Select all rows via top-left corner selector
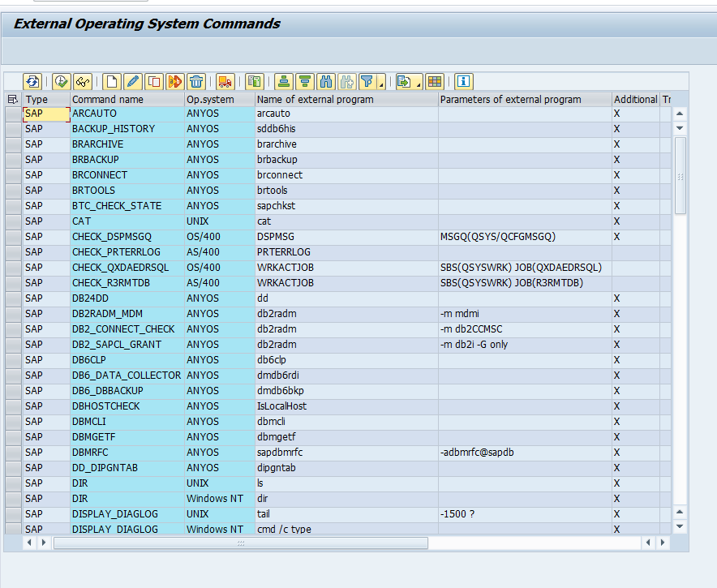Screen dimensions: 717x588 coord(13,98)
